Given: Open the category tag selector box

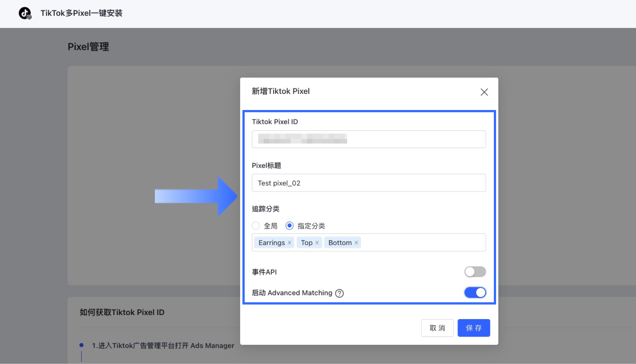Looking at the screenshot, I should click(x=369, y=242).
